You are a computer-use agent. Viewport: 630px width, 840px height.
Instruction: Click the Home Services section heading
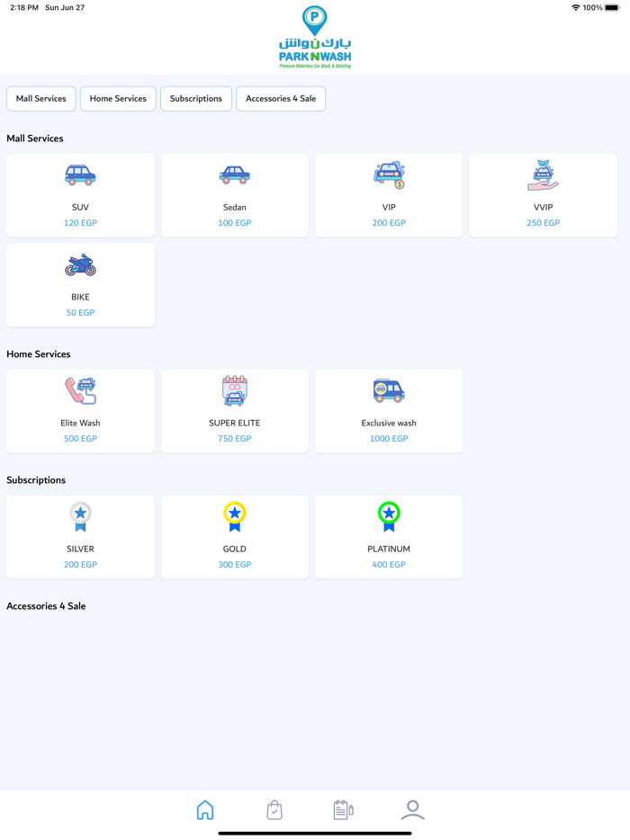pos(39,354)
